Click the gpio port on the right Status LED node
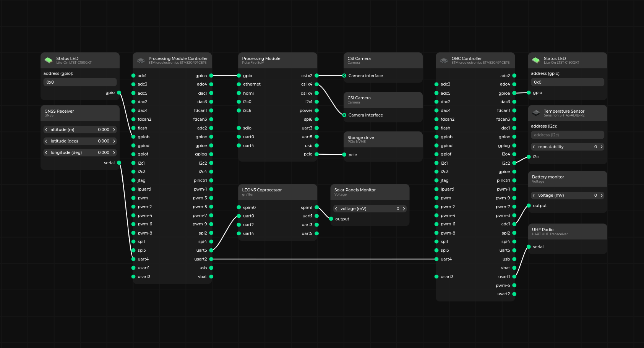Screen dimensions: 644x348 (529, 93)
